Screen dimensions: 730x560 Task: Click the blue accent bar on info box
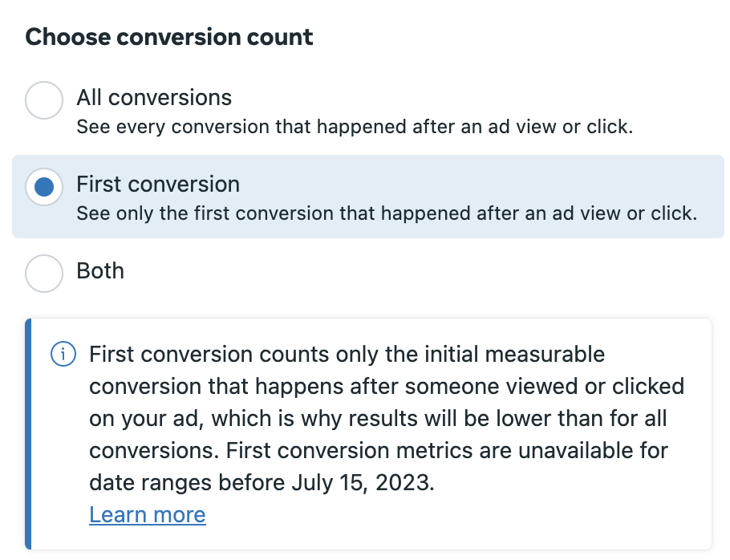coord(28,434)
